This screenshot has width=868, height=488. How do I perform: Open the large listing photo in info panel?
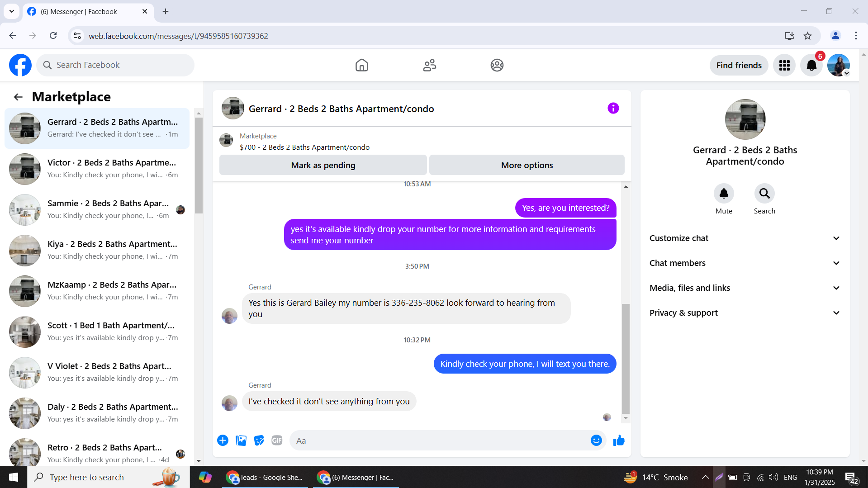click(x=745, y=119)
